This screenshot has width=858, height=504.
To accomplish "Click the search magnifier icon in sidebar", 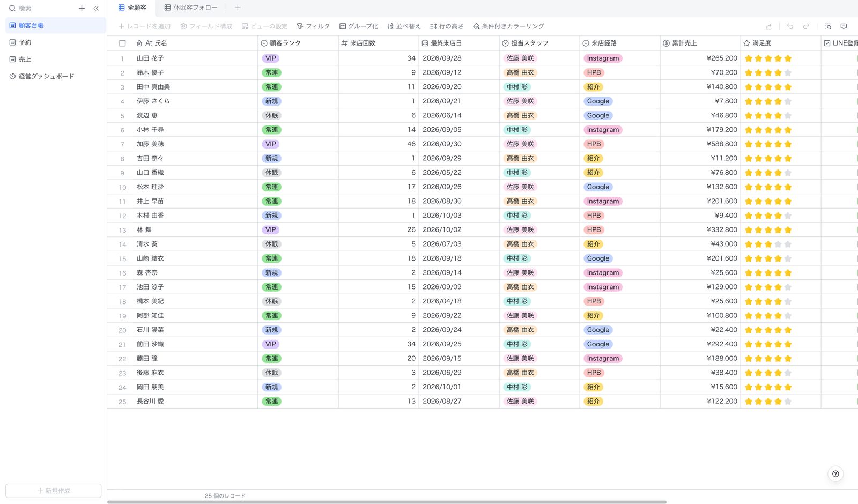I will [12, 9].
